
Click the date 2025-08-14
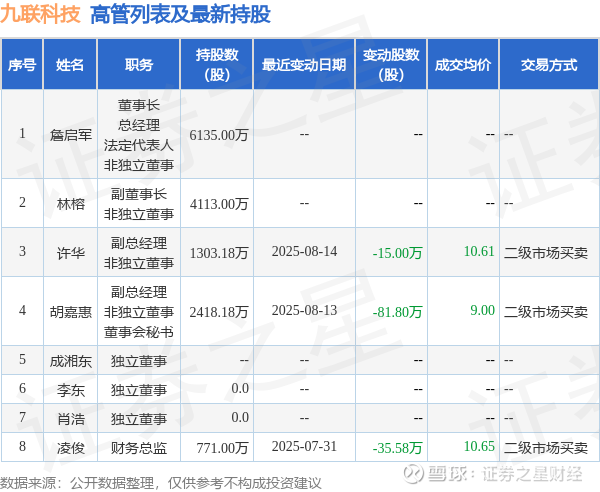coord(304,251)
